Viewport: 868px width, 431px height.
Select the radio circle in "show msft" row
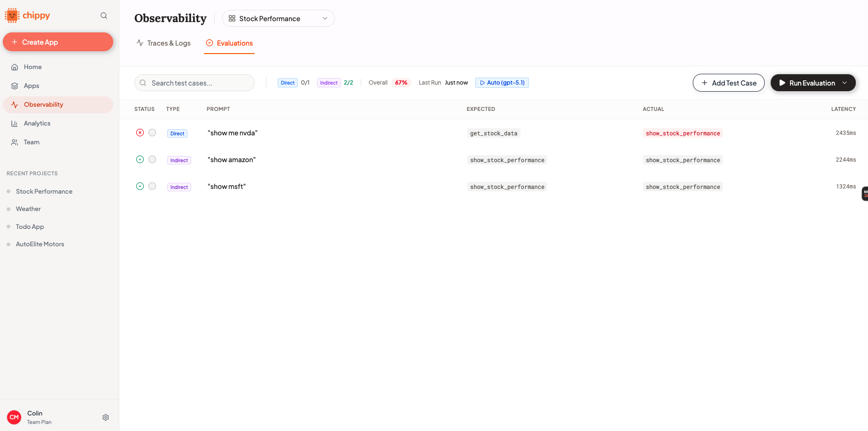(152, 186)
